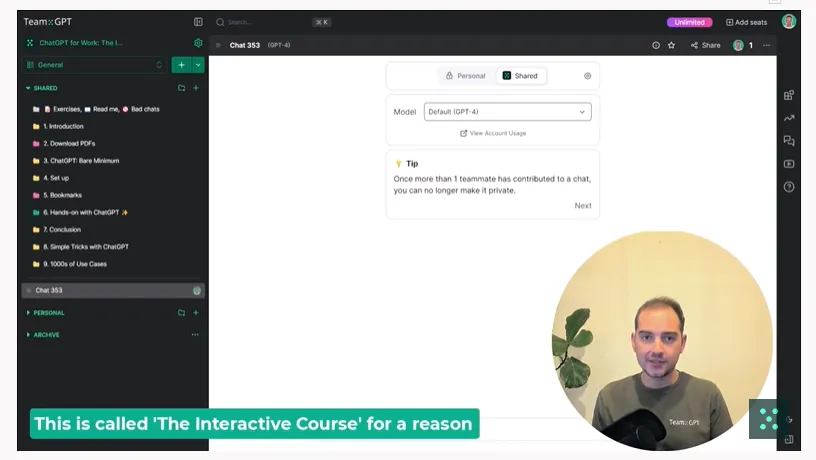Expand the PERSONAL section
The height and width of the screenshot is (460, 816).
click(46, 313)
